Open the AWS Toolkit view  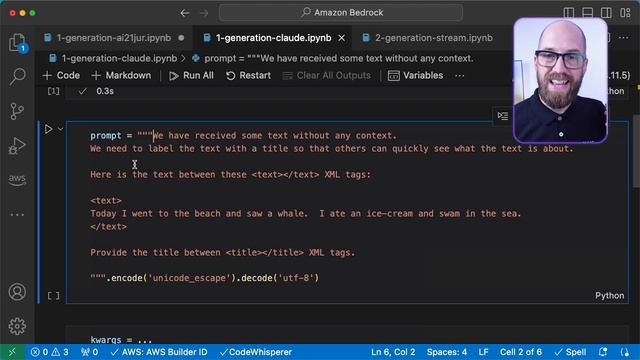(17, 180)
